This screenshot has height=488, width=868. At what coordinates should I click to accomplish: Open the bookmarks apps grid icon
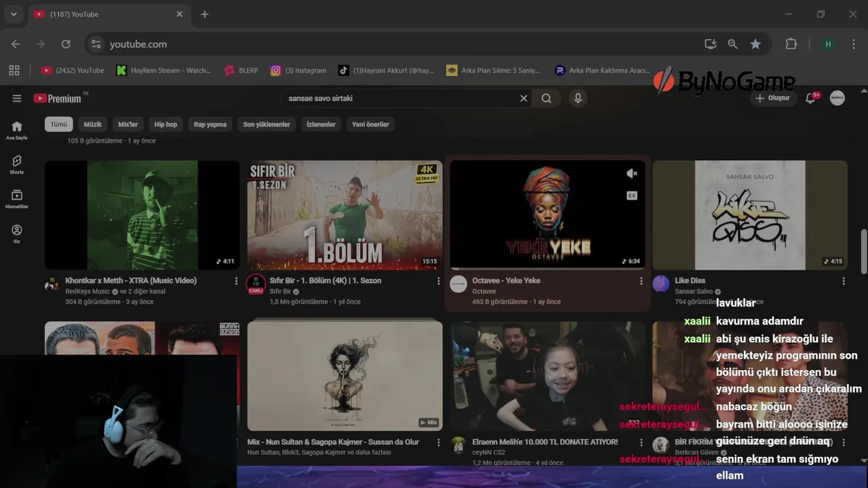tap(14, 70)
